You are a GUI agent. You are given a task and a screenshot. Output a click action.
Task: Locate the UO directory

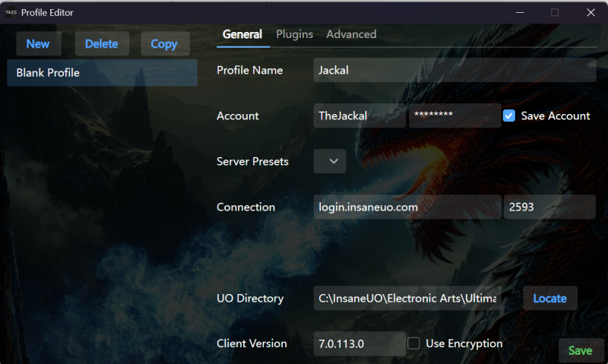click(x=549, y=299)
